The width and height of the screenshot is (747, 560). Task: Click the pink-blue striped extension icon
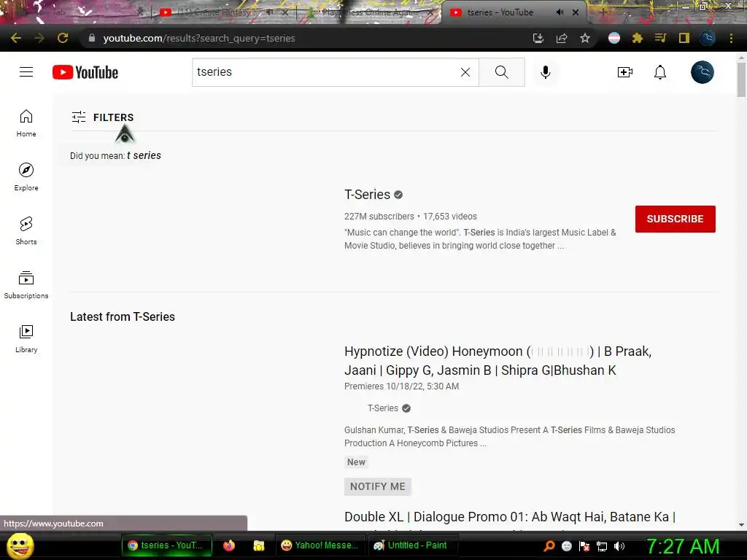click(614, 38)
